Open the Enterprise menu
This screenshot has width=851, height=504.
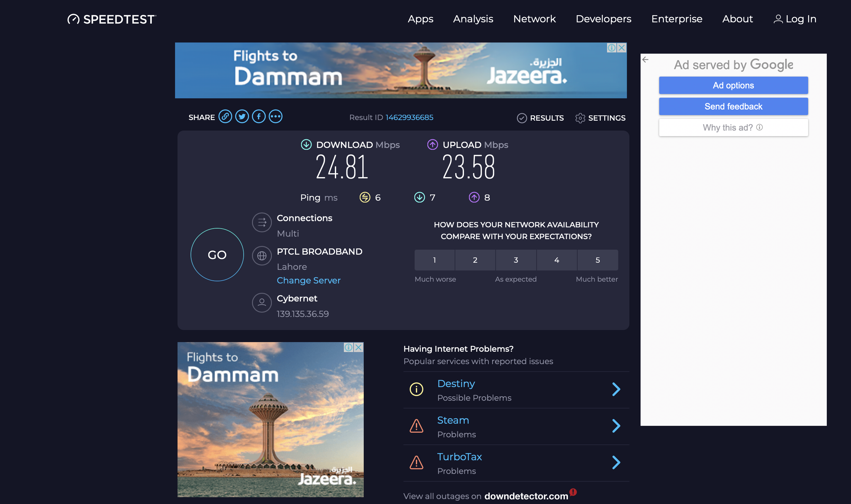point(677,19)
